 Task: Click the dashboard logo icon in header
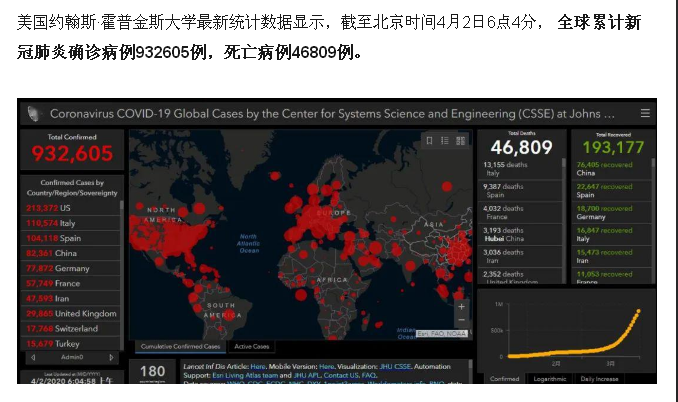[33, 114]
